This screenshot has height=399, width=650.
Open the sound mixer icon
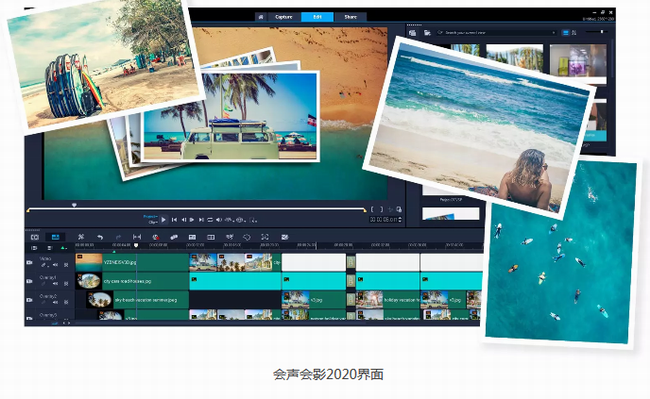[174, 237]
